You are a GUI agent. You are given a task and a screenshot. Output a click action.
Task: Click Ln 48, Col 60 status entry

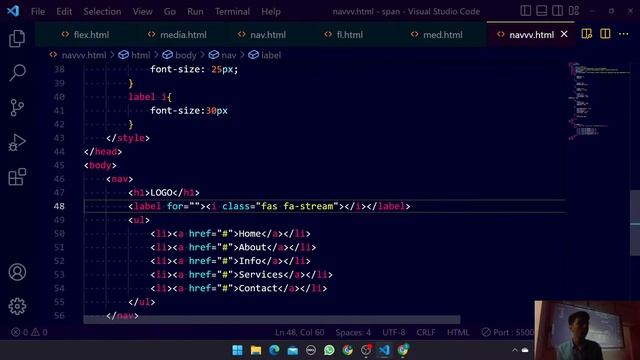pos(300,332)
